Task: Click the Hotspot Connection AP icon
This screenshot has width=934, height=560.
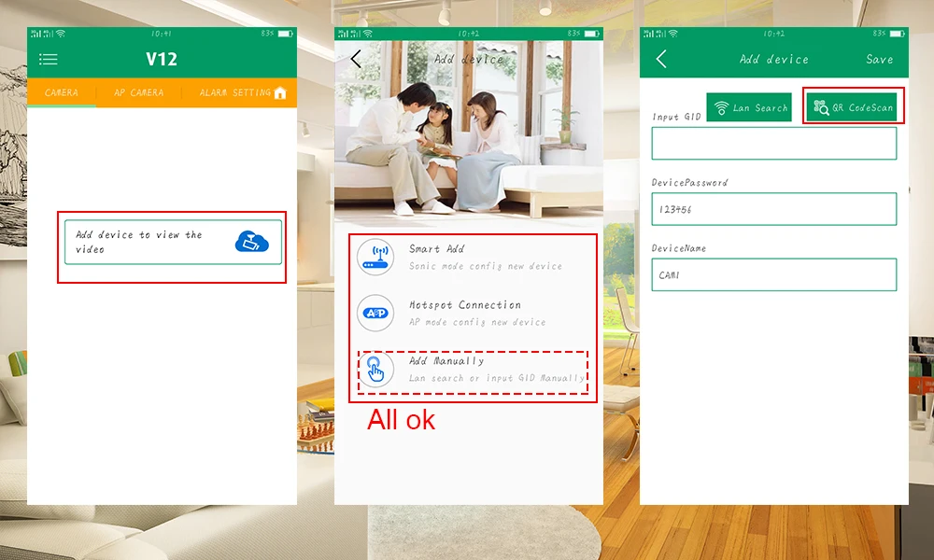Action: [375, 313]
